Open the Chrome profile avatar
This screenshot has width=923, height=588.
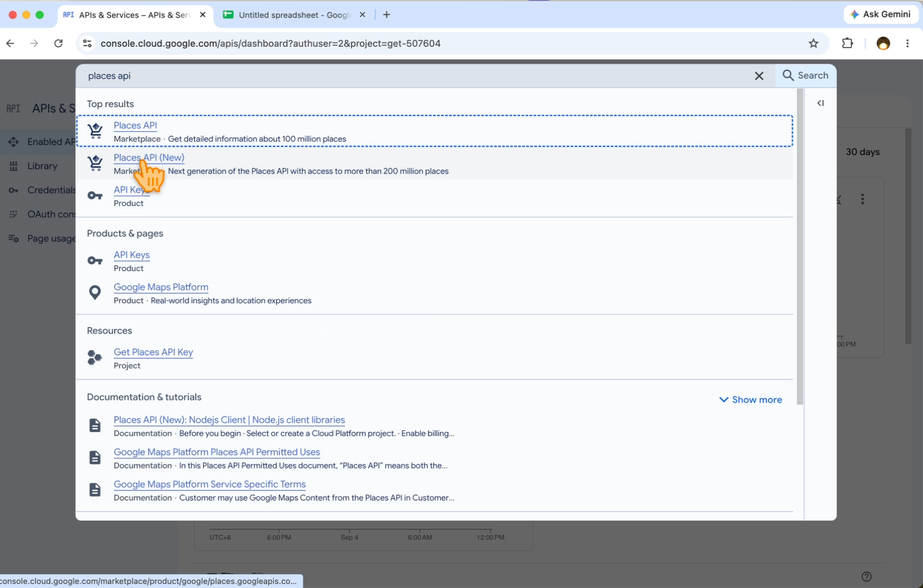click(x=883, y=44)
